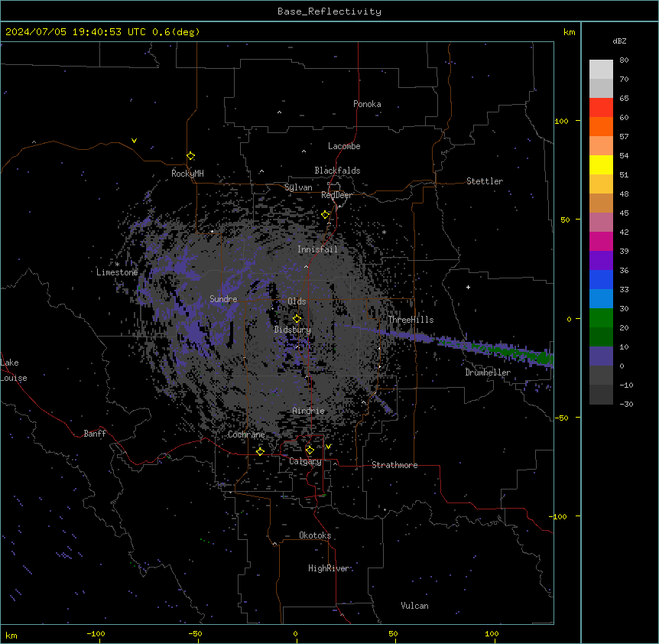The width and height of the screenshot is (659, 644).
Task: Click the RockyMH town label
Action: click(187, 174)
